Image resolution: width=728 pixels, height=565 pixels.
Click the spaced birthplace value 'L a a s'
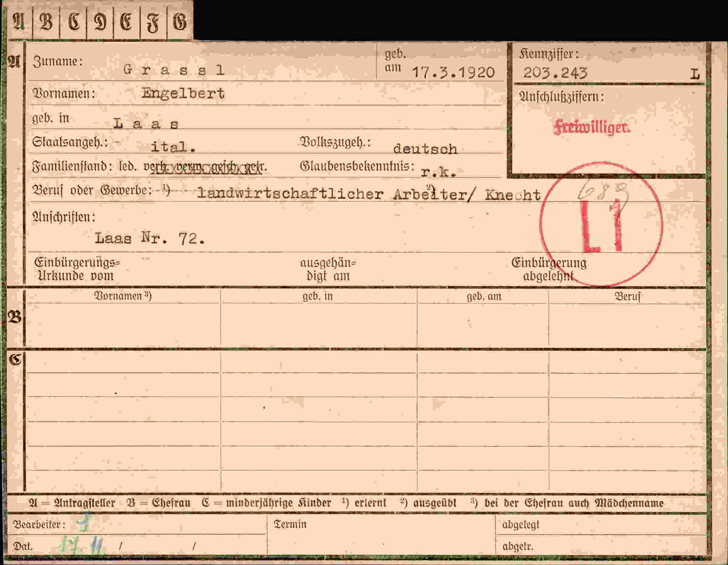click(146, 124)
